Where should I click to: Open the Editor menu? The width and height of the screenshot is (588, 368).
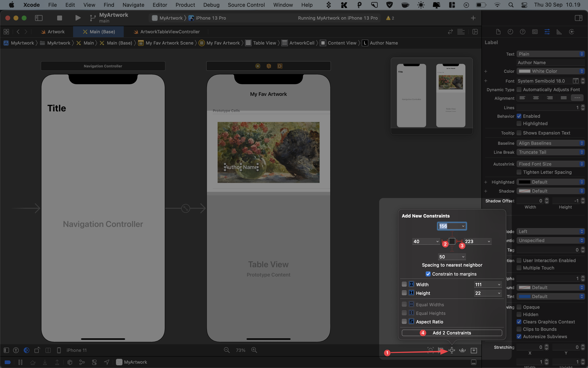click(160, 5)
